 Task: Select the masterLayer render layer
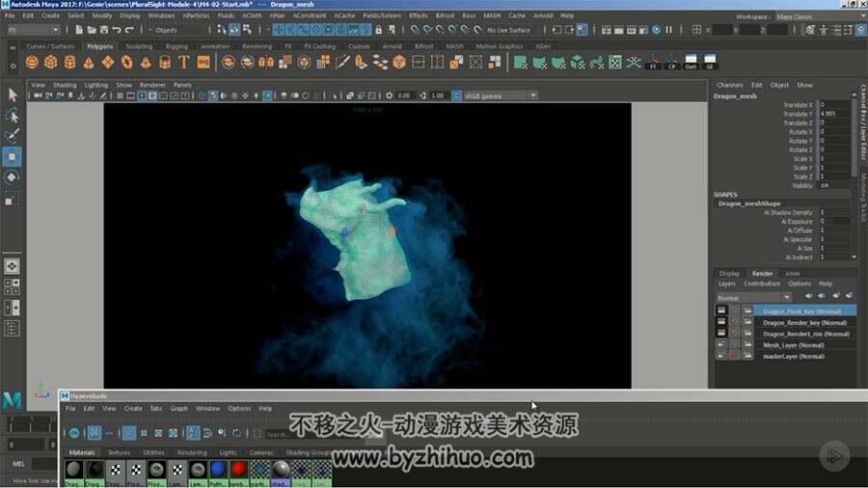click(x=794, y=356)
